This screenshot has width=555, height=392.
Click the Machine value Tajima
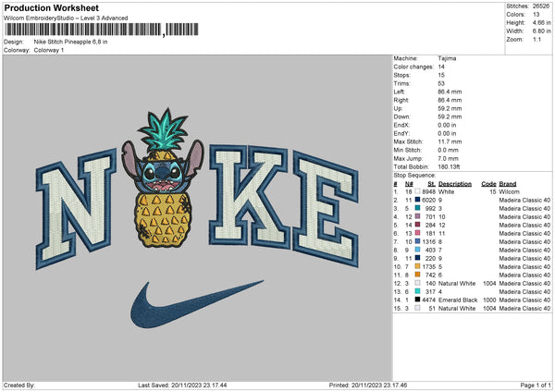pyautogui.click(x=447, y=58)
